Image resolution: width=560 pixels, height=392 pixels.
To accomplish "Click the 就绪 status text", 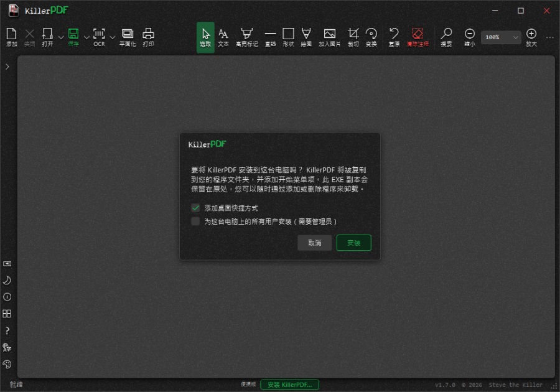I will 16,385.
